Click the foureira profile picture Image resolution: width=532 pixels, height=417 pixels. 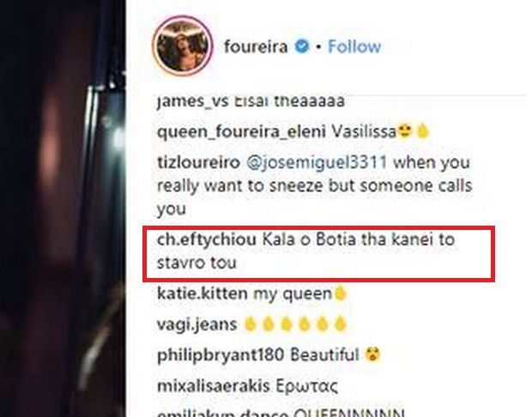(183, 45)
